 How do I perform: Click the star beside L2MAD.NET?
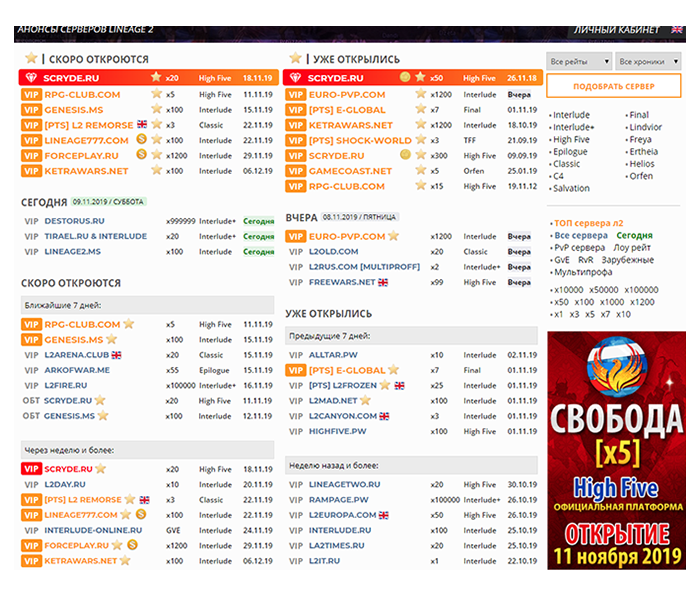pyautogui.click(x=366, y=400)
